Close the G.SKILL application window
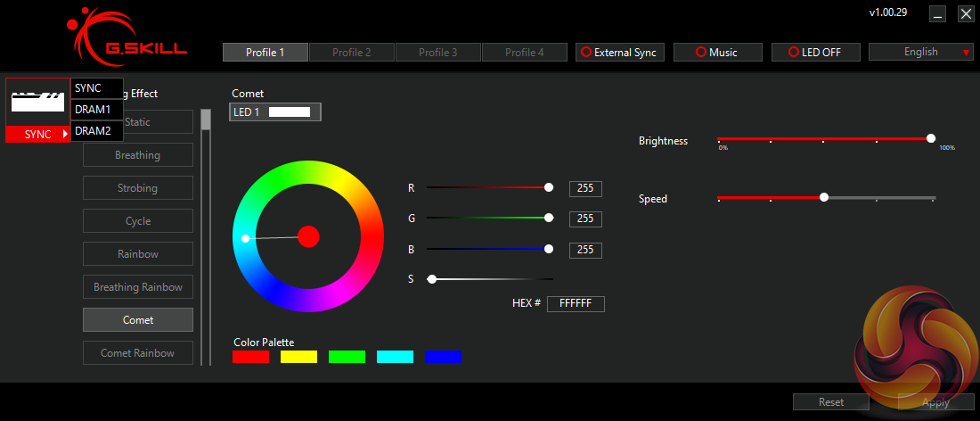Screen dimensions: 980x421 966,15
